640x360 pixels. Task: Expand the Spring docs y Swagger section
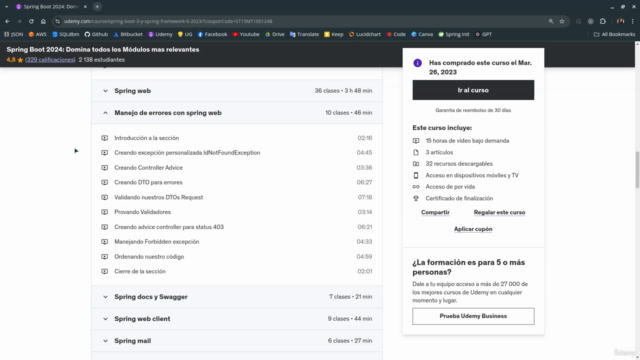point(237,297)
